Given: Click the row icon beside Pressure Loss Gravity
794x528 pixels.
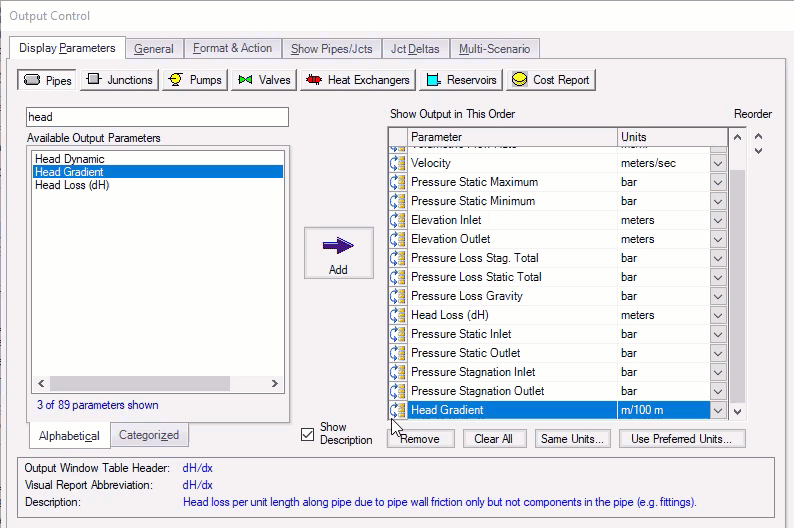Looking at the screenshot, I should tap(398, 296).
